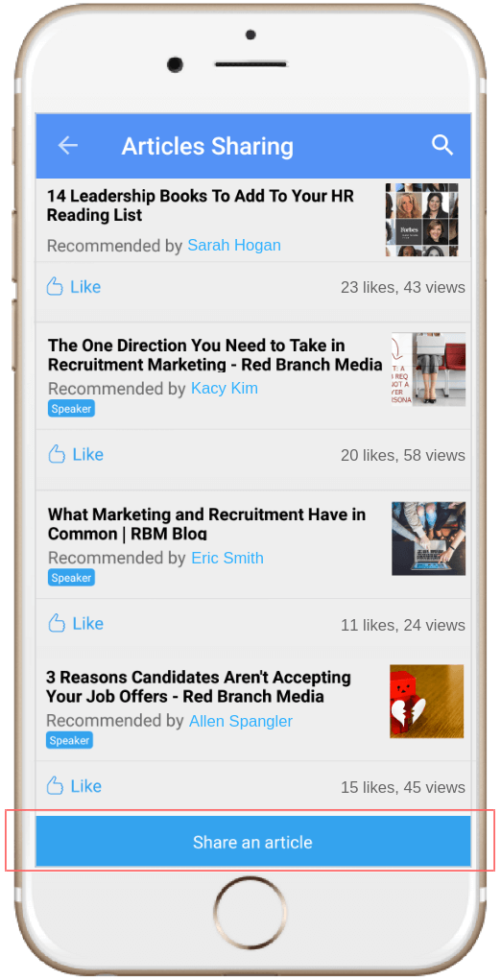The height and width of the screenshot is (980, 501).
Task: Open the laptop hands article thumbnail
Action: pyautogui.click(x=428, y=538)
